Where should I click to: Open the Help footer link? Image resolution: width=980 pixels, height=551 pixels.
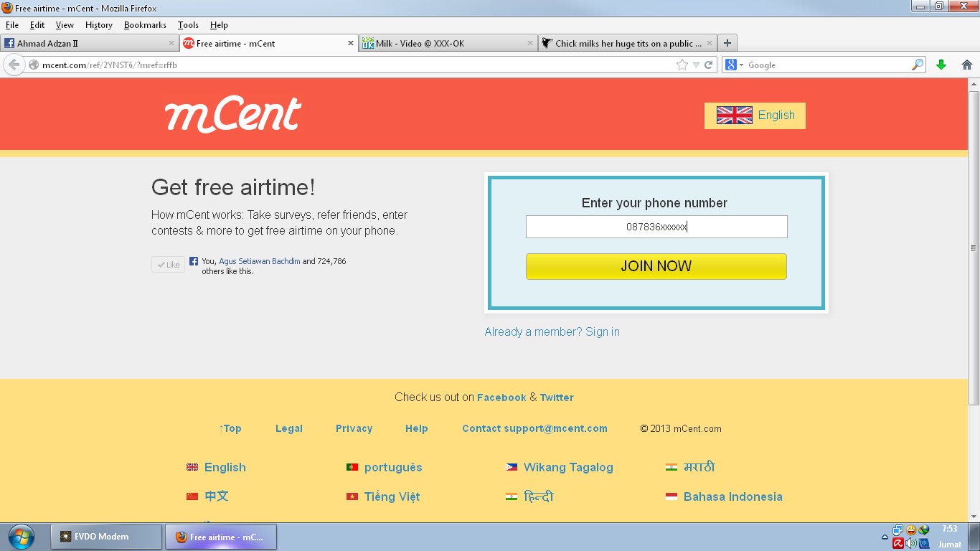(416, 428)
